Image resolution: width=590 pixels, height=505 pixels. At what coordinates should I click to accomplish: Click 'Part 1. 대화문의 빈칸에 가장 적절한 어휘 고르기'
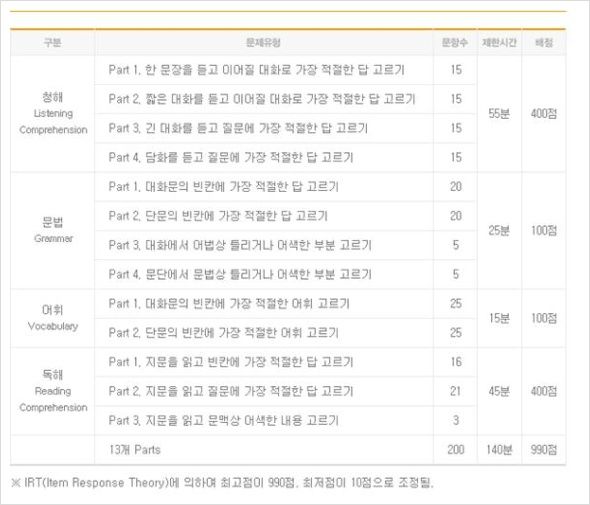(x=229, y=304)
